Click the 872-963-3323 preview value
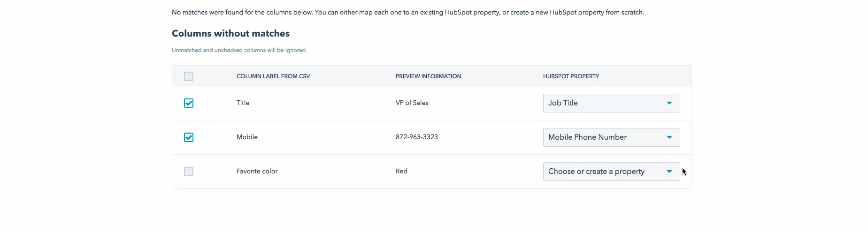 (x=416, y=137)
